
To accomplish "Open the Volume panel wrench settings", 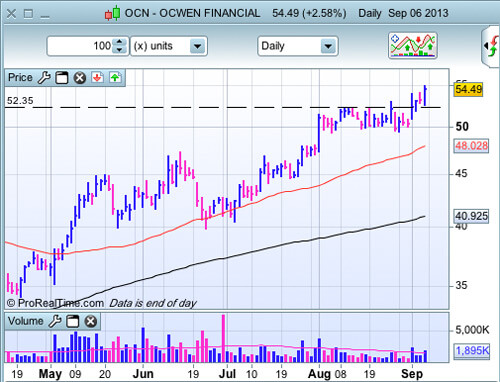I will (55, 321).
